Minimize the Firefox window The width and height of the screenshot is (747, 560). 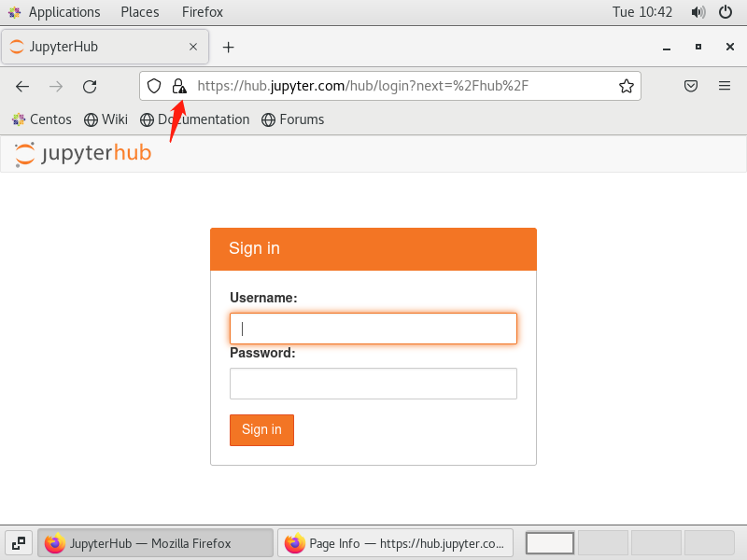tap(667, 48)
